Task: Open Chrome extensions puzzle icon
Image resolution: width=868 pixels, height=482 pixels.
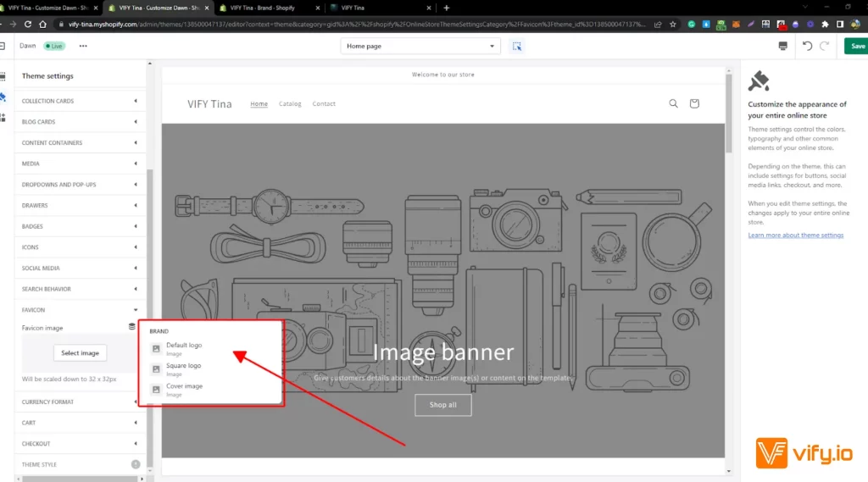Action: [825, 25]
